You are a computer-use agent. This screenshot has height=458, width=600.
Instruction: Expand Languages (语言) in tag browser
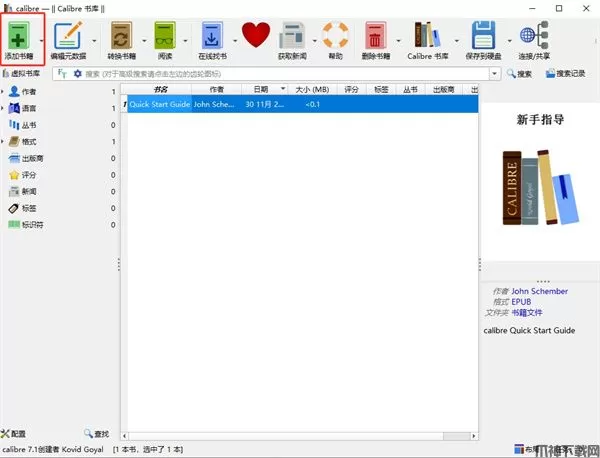(2, 108)
